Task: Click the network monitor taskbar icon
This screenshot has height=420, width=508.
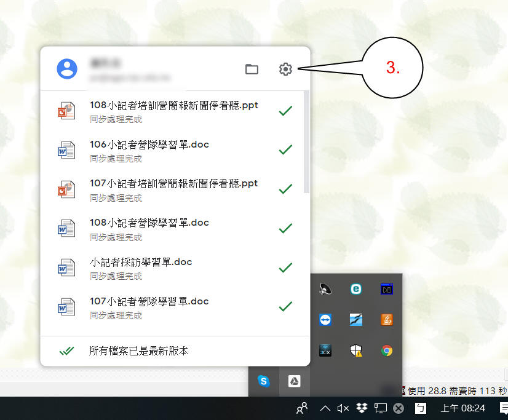Action: point(381,408)
